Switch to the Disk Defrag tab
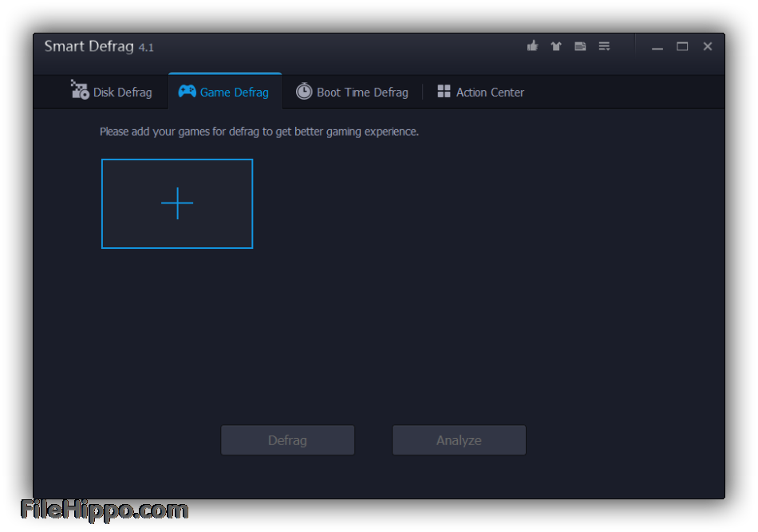 coord(122,93)
